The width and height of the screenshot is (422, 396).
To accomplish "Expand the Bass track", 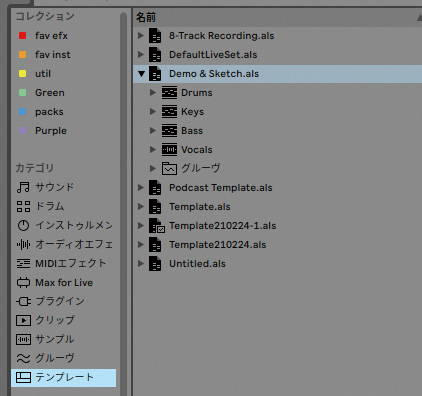I will tap(153, 130).
